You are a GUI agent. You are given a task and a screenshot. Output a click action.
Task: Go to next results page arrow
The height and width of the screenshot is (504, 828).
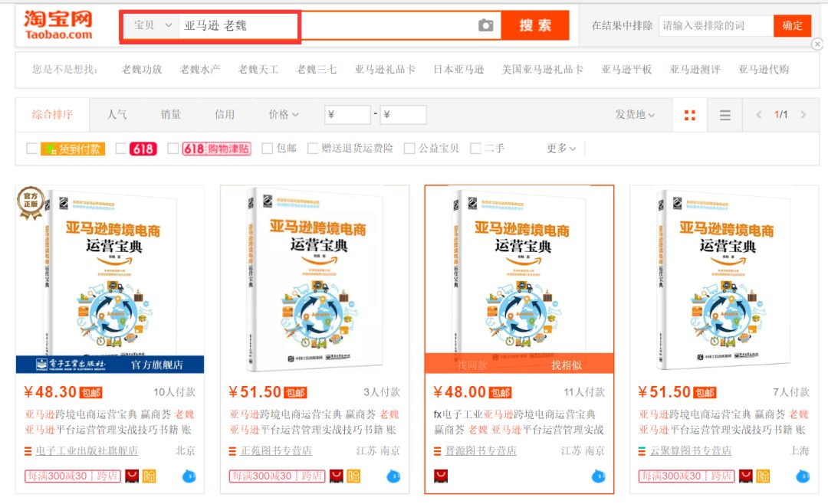click(803, 115)
